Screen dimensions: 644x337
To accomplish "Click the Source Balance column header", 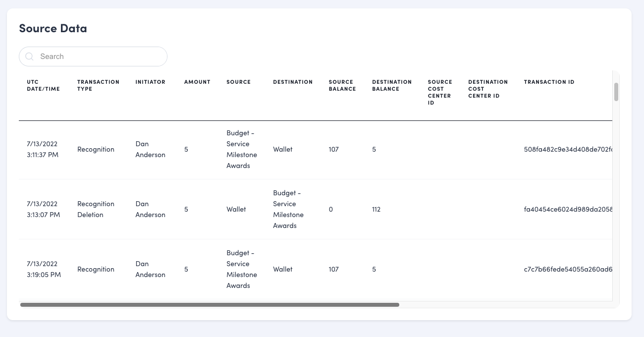I will (342, 85).
